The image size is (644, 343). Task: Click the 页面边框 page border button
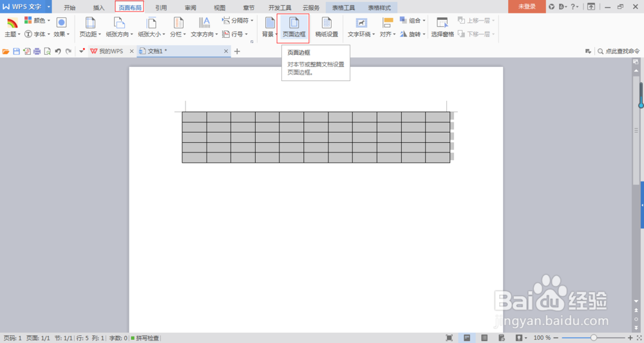point(294,28)
